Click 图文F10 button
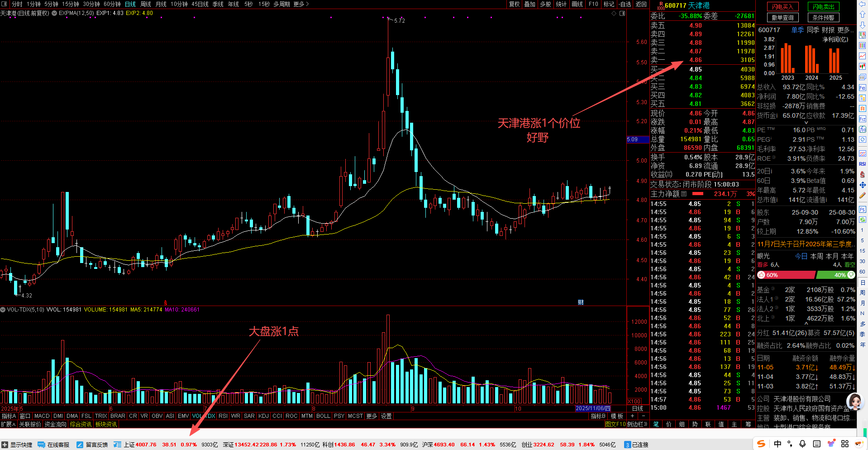The image size is (868, 450). pyautogui.click(x=615, y=424)
